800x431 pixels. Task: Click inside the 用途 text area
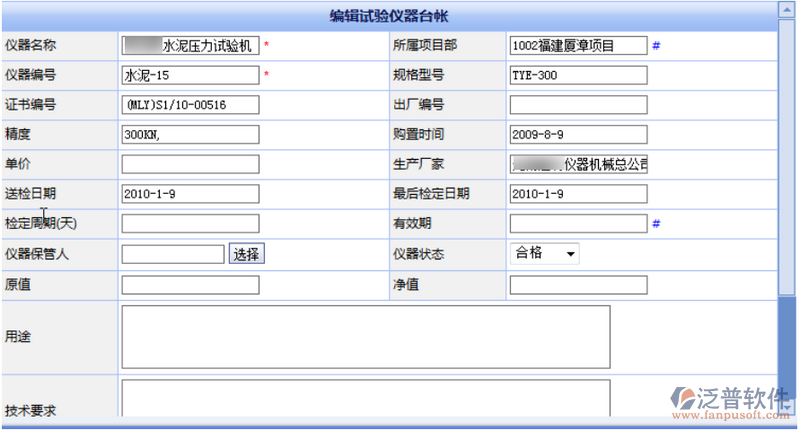pos(365,337)
